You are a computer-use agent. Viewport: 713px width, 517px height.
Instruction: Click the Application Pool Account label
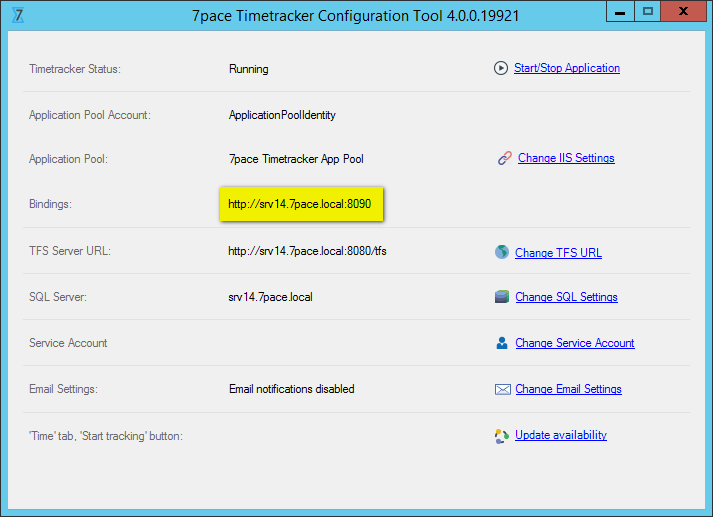(90, 115)
